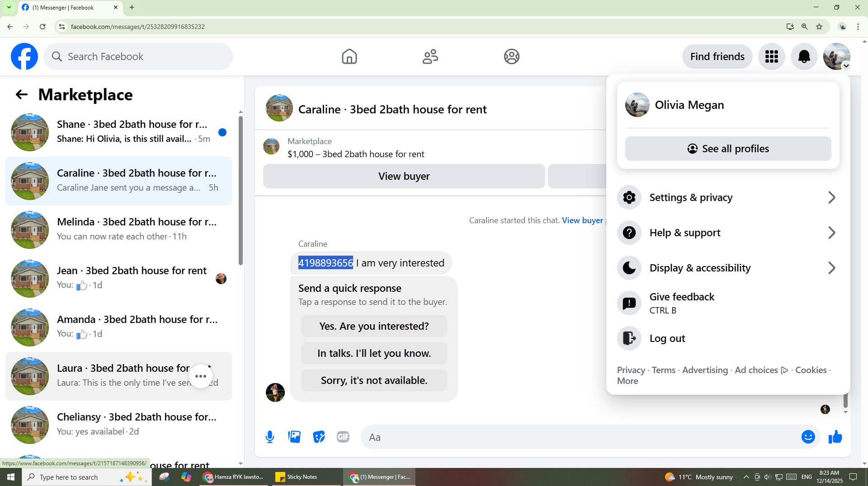
Task: Open the GIF picker
Action: 343,437
